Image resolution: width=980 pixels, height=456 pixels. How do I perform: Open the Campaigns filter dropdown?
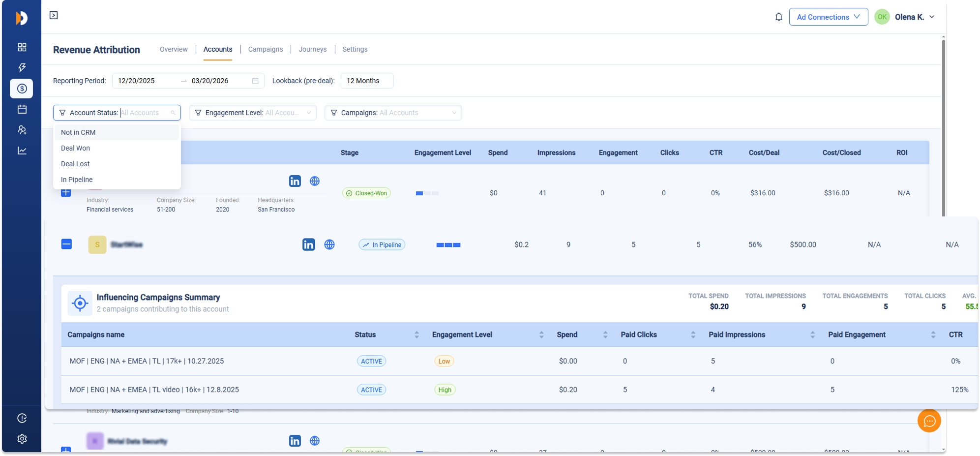(x=393, y=113)
